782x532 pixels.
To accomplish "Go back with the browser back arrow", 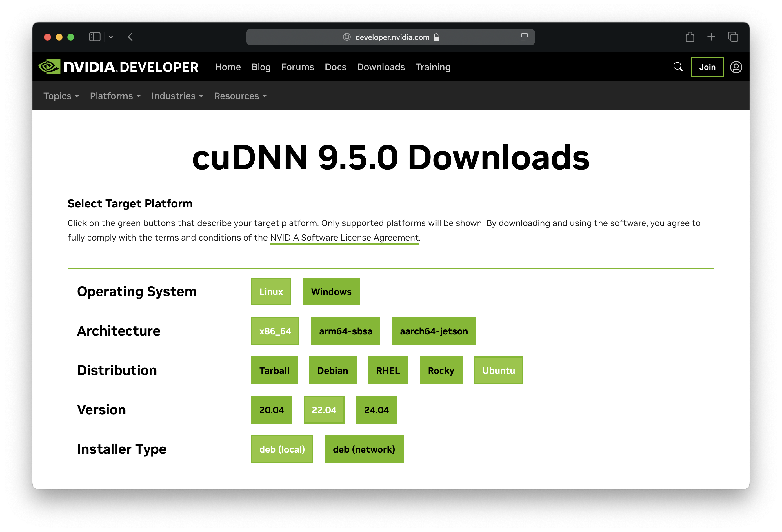I will pos(130,37).
